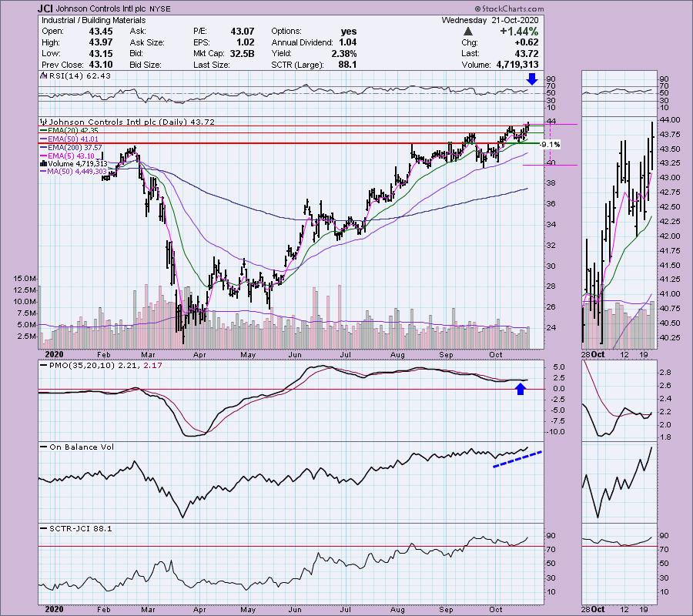
Task: Click the High value 43.97
Action: 101,42
